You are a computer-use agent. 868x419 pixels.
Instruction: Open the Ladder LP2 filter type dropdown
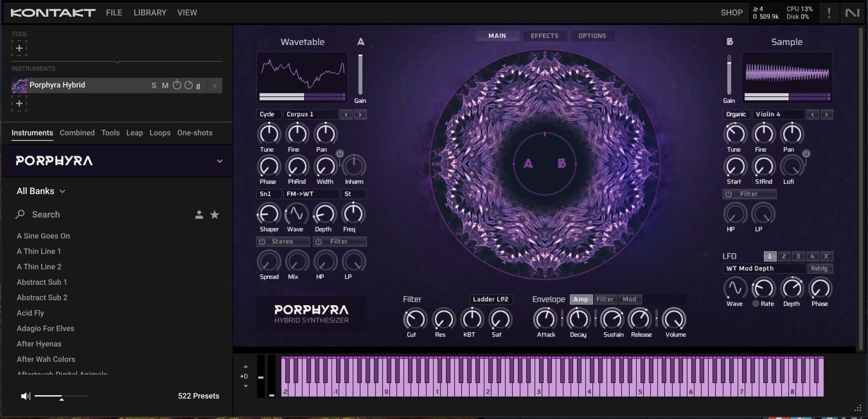(491, 299)
